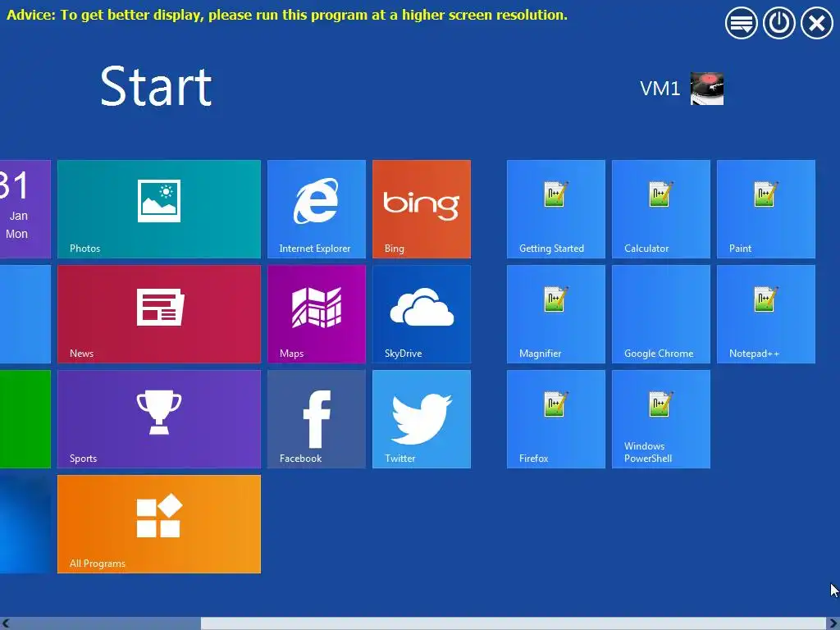The width and height of the screenshot is (840, 630).
Task: Open the Twitter tile
Action: pyautogui.click(x=422, y=419)
